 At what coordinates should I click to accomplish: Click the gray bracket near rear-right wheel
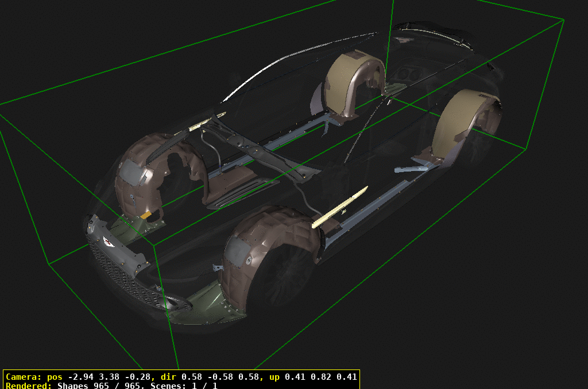click(411, 169)
